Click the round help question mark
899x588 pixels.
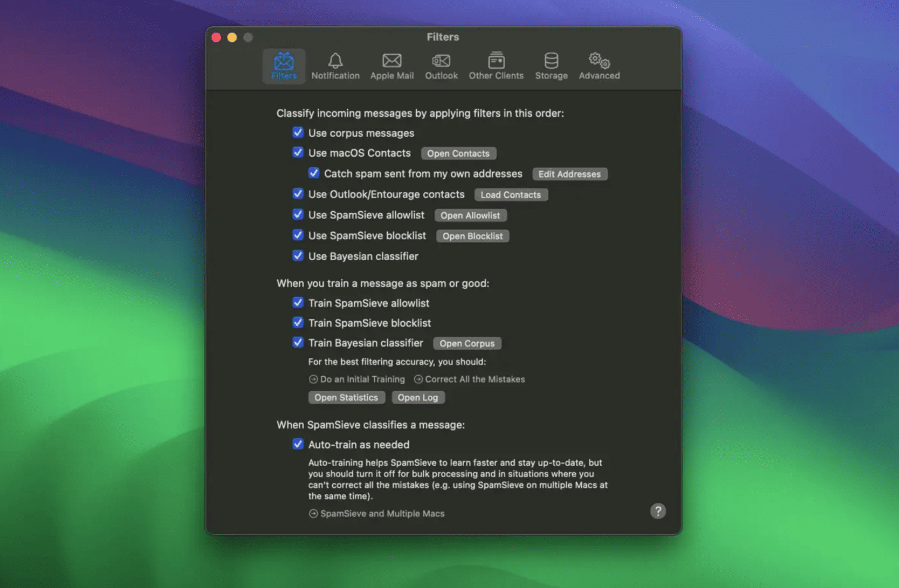[658, 511]
